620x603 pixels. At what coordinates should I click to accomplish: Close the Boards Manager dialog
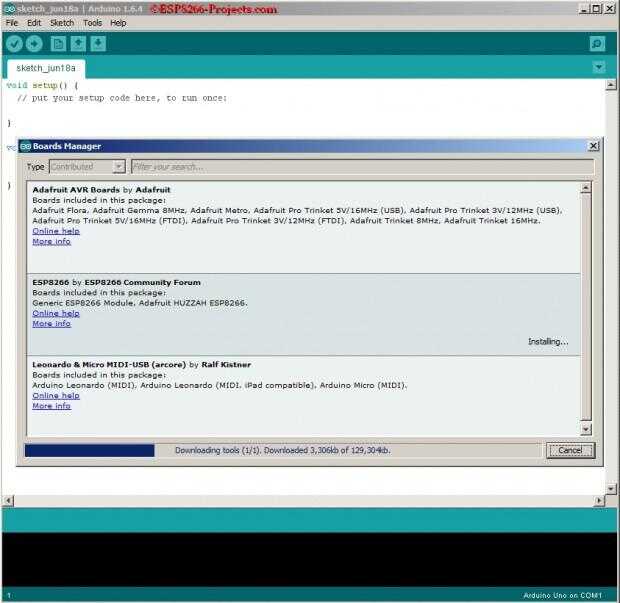tap(593, 146)
